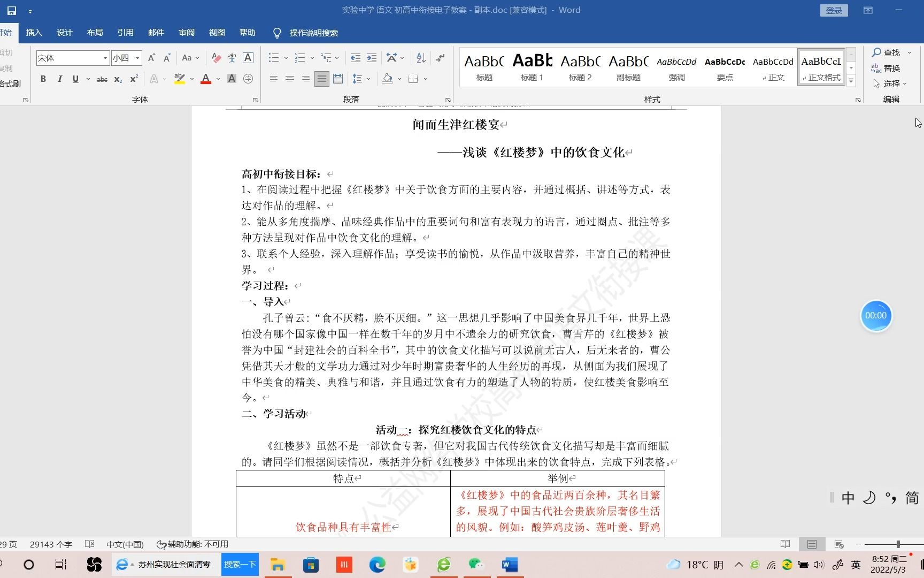The width and height of the screenshot is (924, 578).
Task: Center align text
Action: [x=289, y=79]
